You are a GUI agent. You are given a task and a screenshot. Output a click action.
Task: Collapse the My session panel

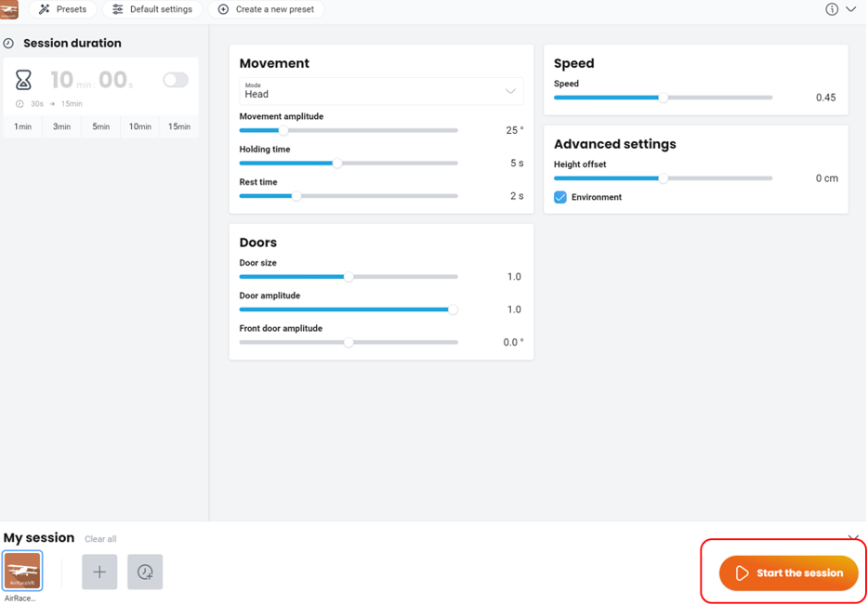pyautogui.click(x=853, y=538)
